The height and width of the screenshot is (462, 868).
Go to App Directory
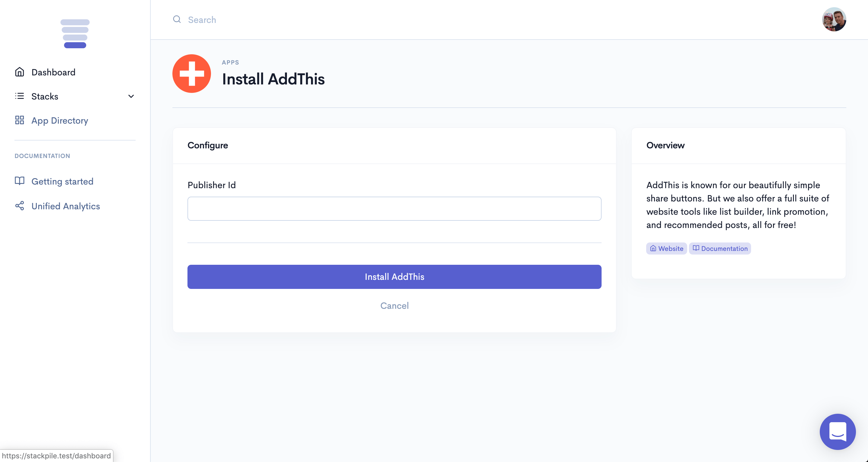(x=60, y=120)
